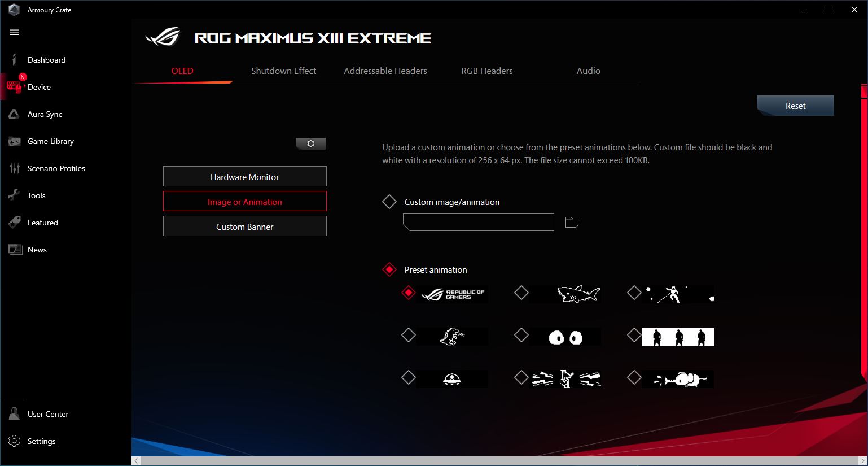The height and width of the screenshot is (466, 868).
Task: Click the three silhouettes animation thumbnail
Action: [x=678, y=337]
